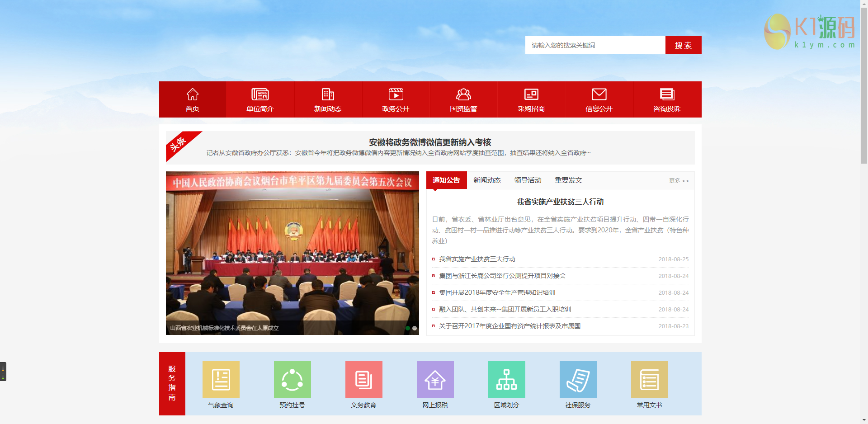This screenshot has height=424, width=868.
Task: Open headline 安徽将政务微博微信更新纳入考核
Action: tap(430, 142)
